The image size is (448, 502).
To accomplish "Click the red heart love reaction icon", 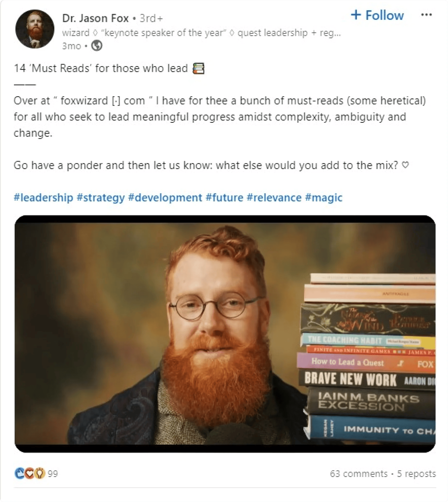I will tap(30, 473).
